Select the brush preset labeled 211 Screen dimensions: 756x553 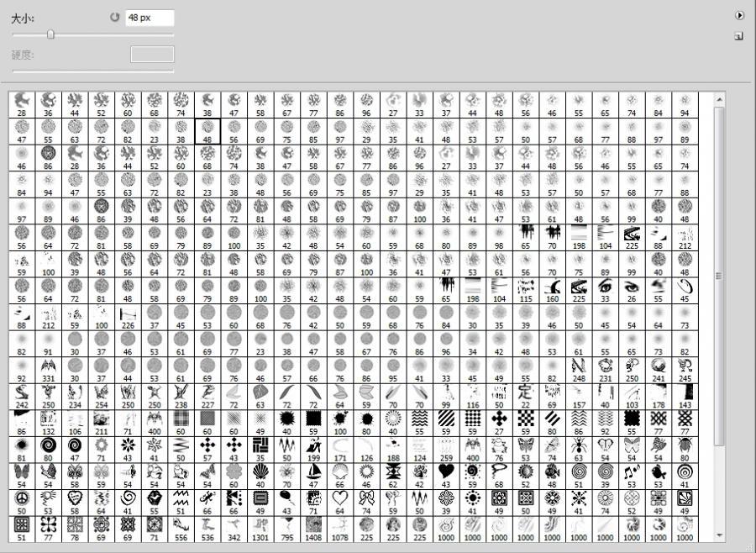(x=102, y=424)
